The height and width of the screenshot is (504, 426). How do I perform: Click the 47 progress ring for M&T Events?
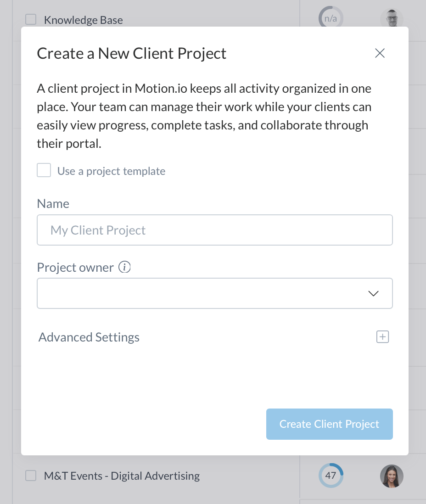[331, 476]
